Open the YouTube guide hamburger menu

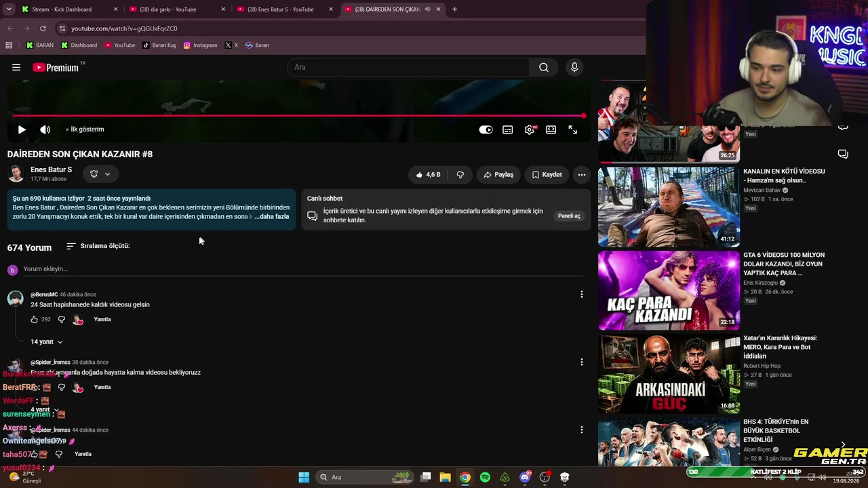pos(16,67)
